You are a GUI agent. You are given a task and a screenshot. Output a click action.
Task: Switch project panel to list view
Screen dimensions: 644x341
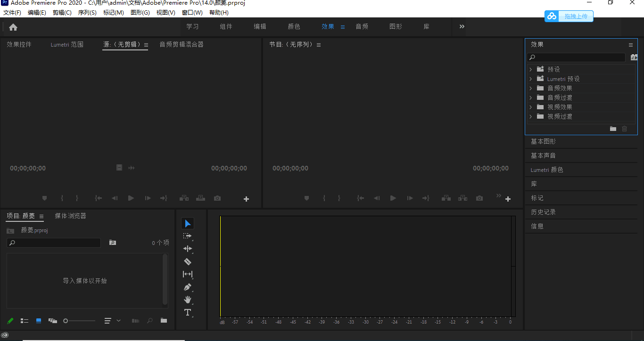point(25,321)
